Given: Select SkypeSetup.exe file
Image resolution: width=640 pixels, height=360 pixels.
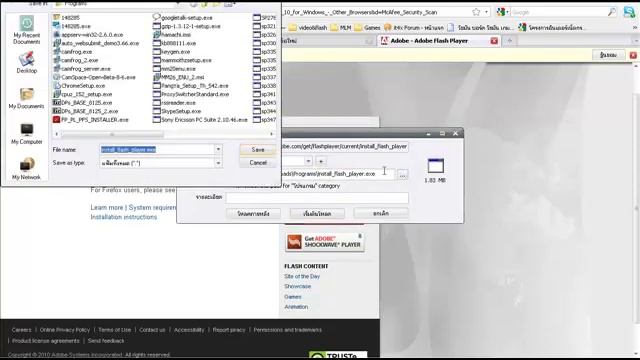Looking at the screenshot, I should coord(177,111).
